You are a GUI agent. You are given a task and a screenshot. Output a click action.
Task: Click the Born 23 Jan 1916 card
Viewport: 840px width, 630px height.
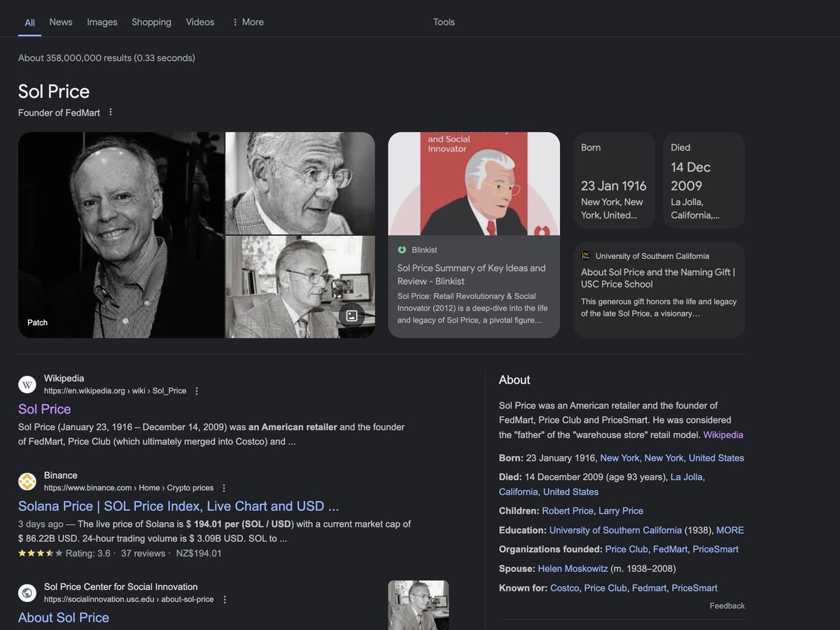pyautogui.click(x=614, y=181)
